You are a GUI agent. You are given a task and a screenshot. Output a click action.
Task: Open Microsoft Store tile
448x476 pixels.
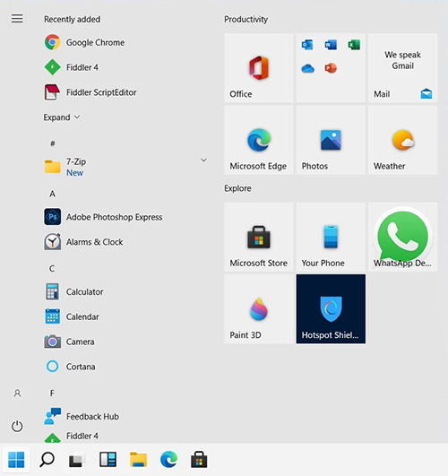tap(259, 237)
